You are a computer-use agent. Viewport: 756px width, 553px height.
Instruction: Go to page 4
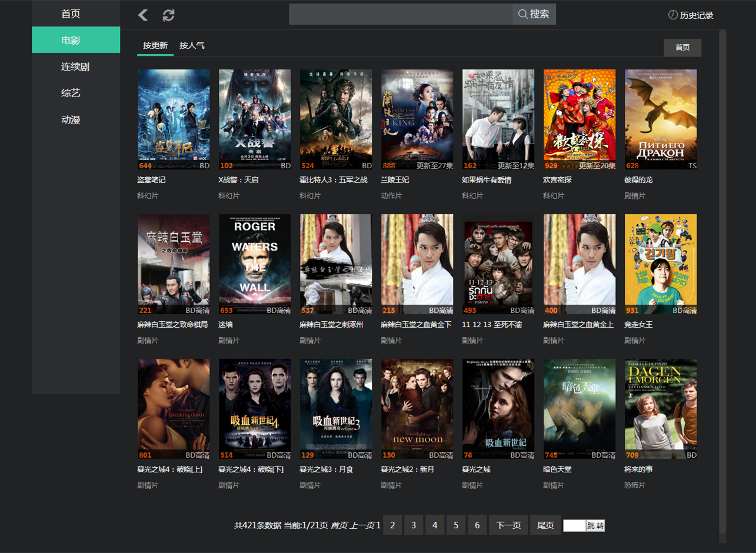pos(435,525)
